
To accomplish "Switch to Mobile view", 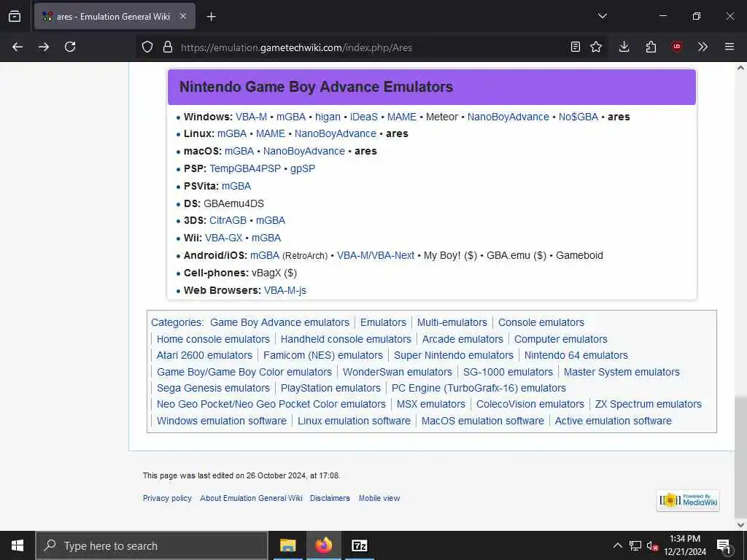I will point(379,498).
